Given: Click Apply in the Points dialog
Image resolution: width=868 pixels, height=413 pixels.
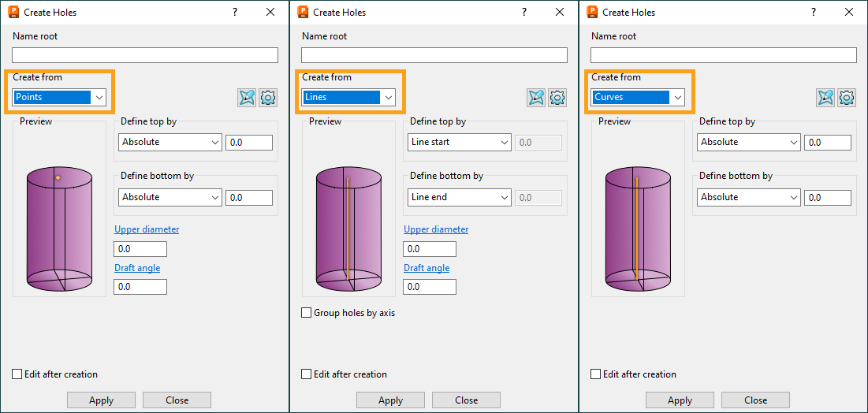Looking at the screenshot, I should (101, 400).
